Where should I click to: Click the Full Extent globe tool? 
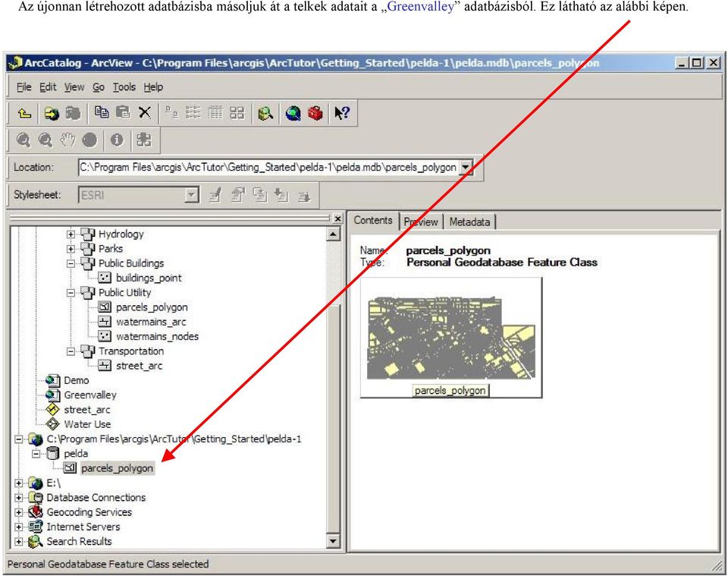pos(89,140)
